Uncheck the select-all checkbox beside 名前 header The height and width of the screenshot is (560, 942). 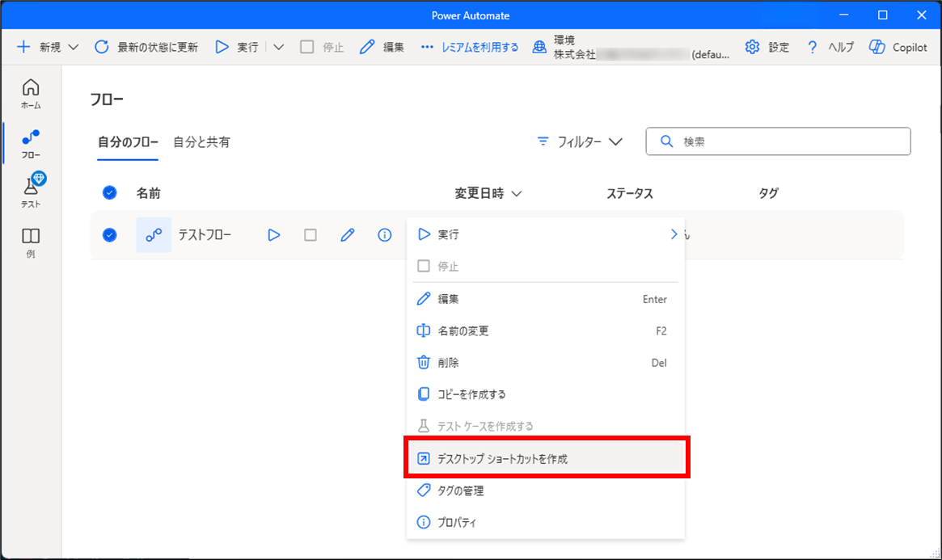click(x=110, y=193)
